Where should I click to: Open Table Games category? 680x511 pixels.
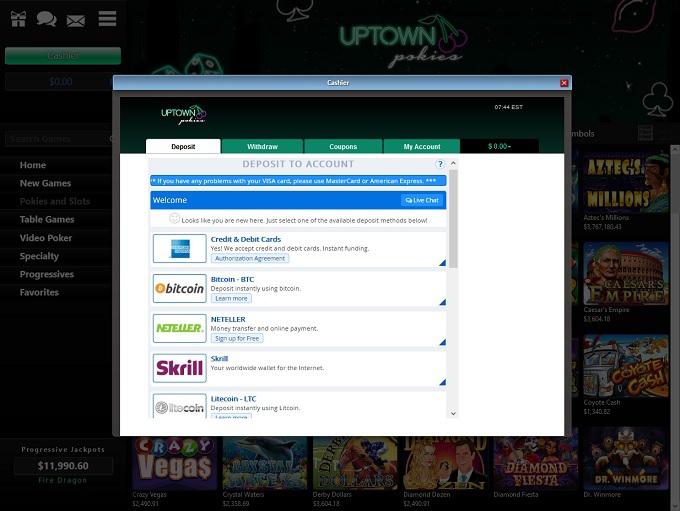[x=47, y=220]
